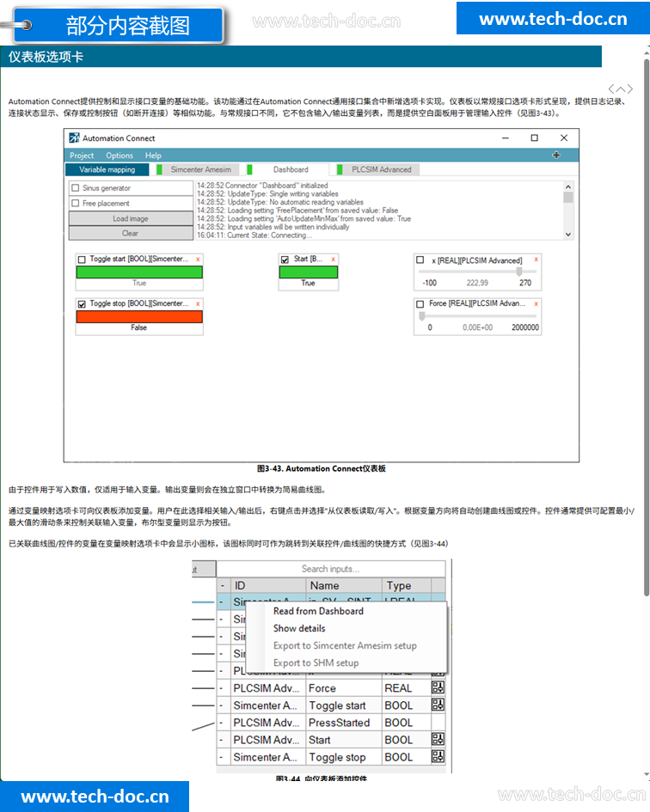Viewport: 650px width, 812px height.
Task: Click the minus cell in Start row
Action: 223,740
